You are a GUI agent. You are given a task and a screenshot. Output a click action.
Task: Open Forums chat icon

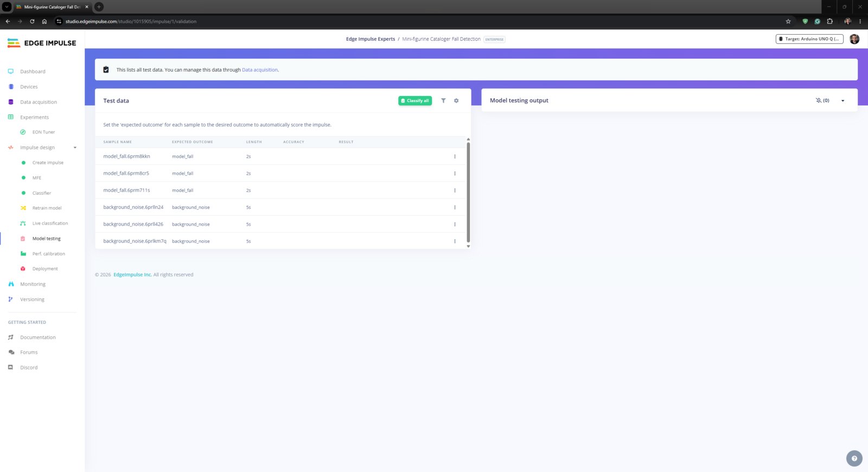11,353
